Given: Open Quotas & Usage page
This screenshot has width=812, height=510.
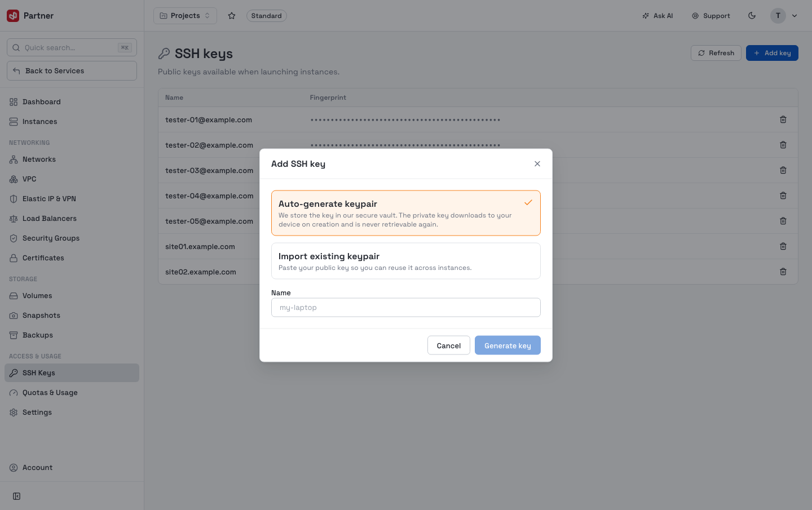Looking at the screenshot, I should 72,393.
